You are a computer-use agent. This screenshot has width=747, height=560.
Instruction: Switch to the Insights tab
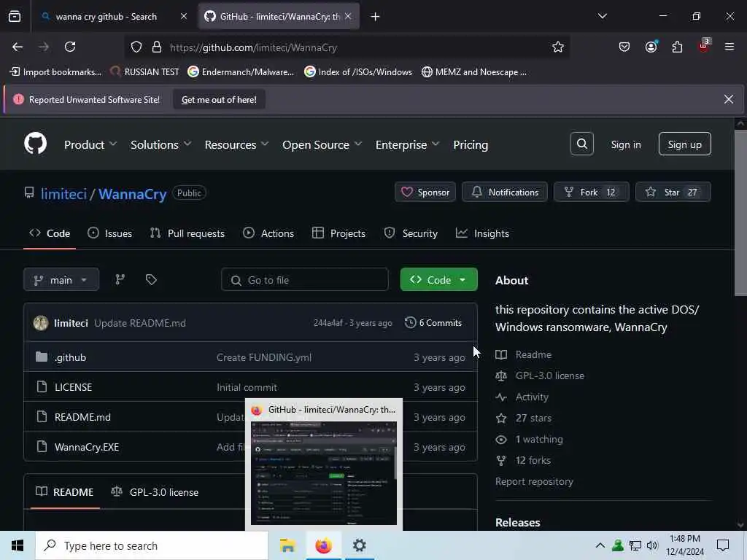[482, 233]
